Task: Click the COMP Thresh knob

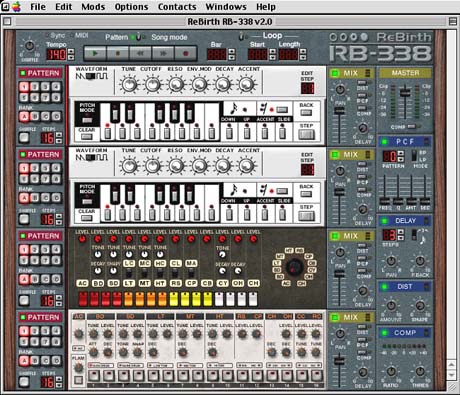Action: click(420, 371)
